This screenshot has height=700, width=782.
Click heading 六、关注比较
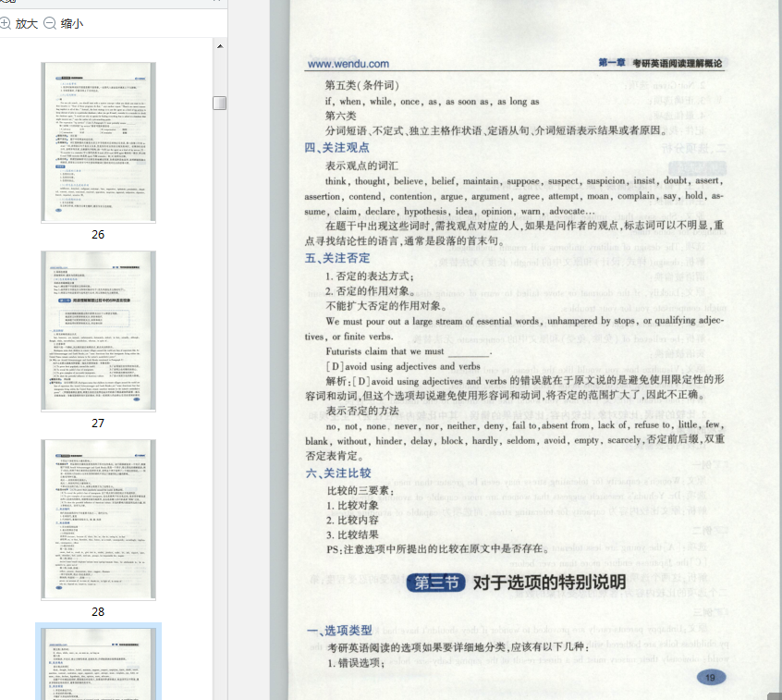coord(338,473)
